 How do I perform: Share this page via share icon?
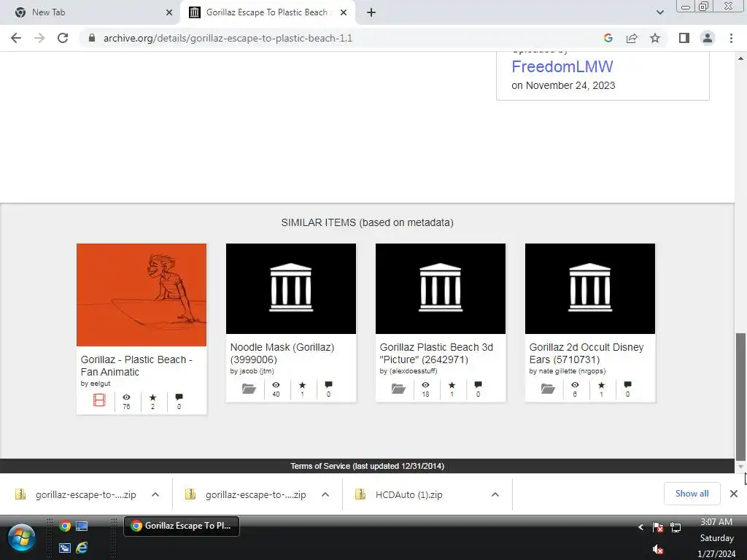point(632,38)
